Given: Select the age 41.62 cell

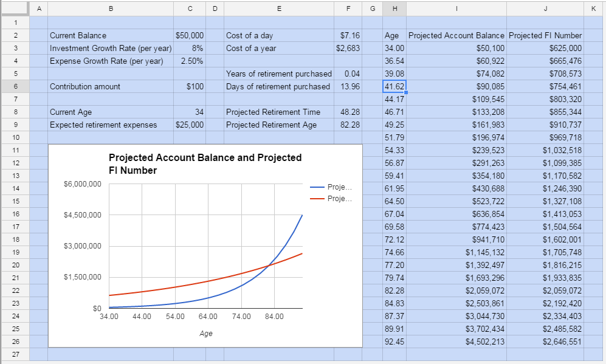Looking at the screenshot, I should [x=394, y=86].
